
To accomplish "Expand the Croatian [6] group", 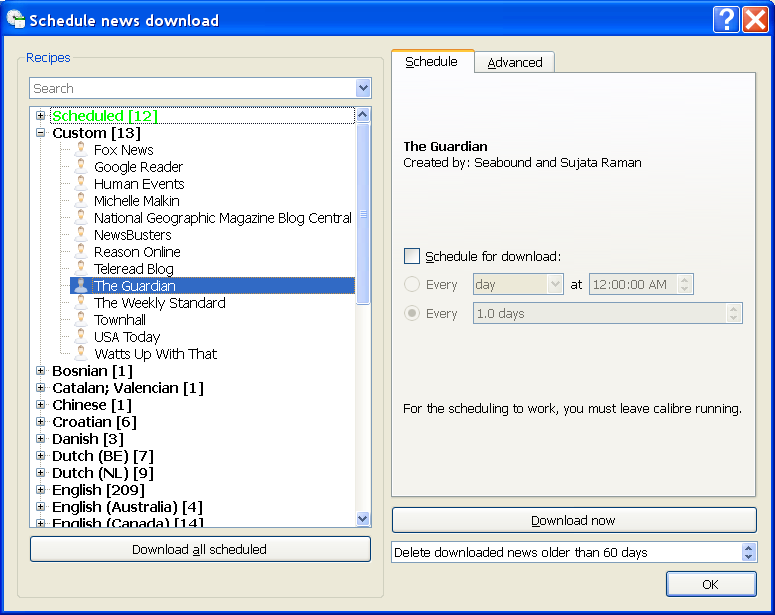I will 41,421.
